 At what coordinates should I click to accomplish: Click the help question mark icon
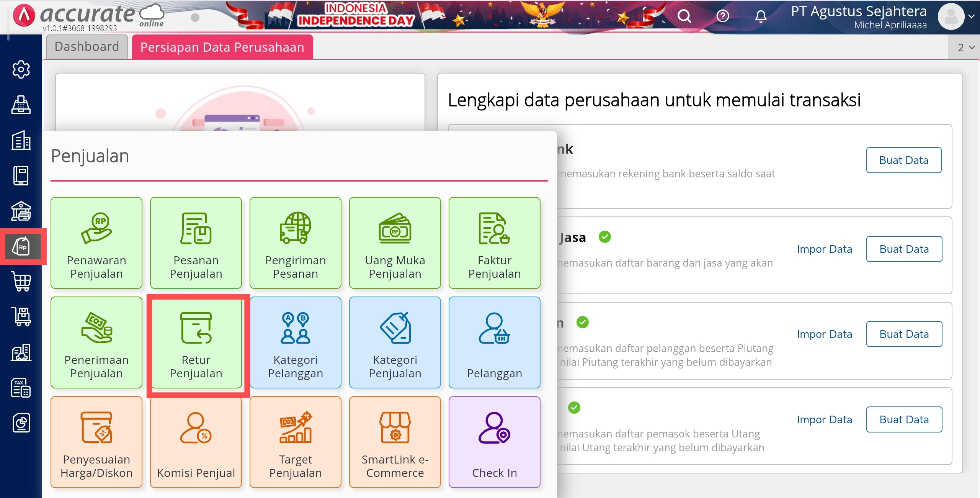click(722, 16)
